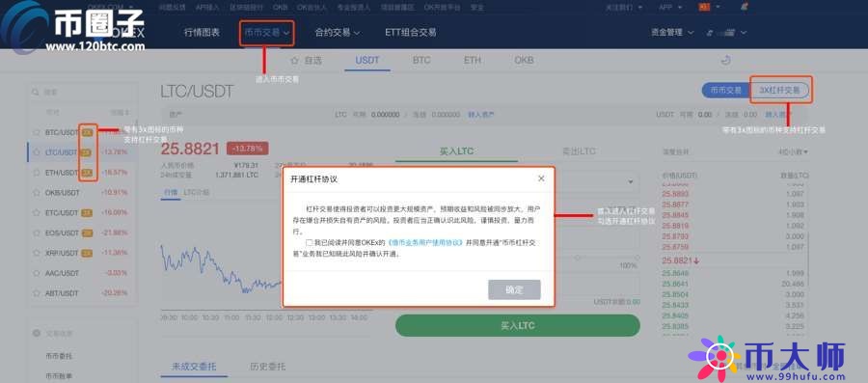The width and height of the screenshot is (868, 383).
Task: Click the 3X badge beside XRP/USDT
Action: pos(87,253)
